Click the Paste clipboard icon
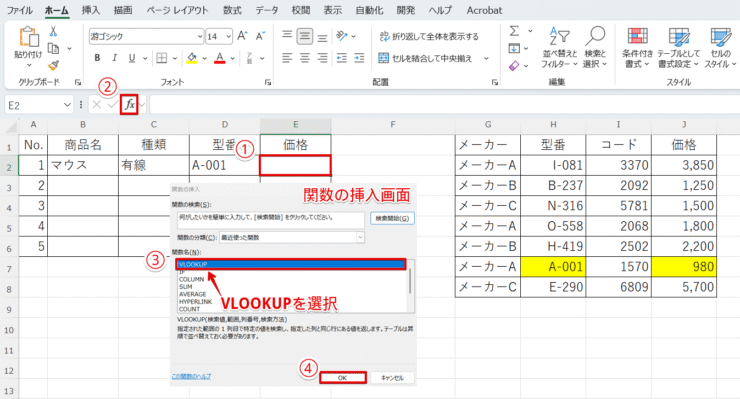 click(x=28, y=37)
